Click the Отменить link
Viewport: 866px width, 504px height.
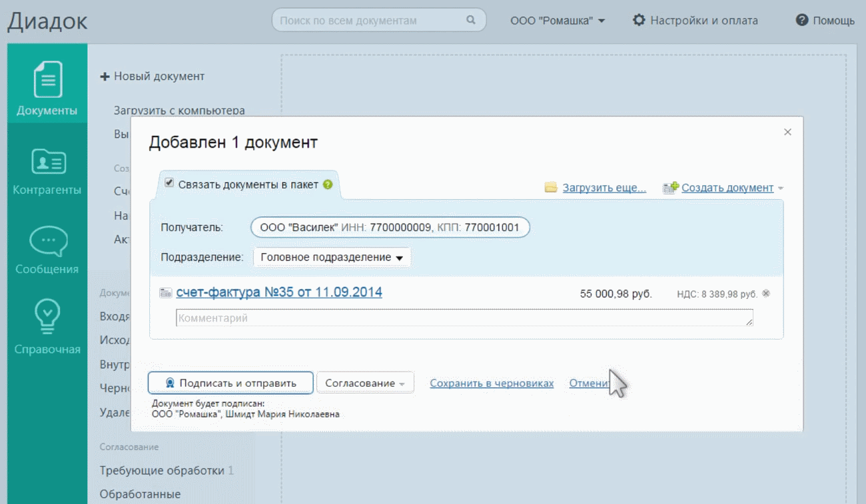click(x=590, y=383)
